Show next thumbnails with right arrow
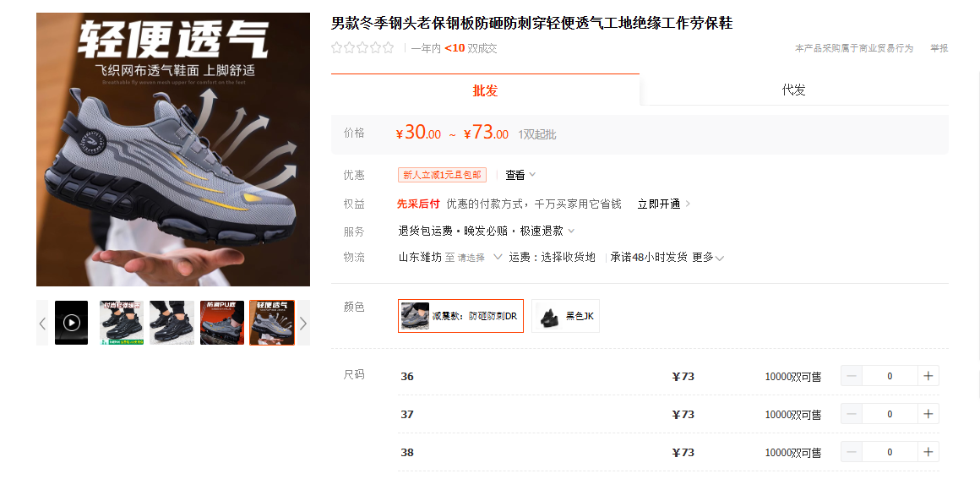 pyautogui.click(x=303, y=323)
